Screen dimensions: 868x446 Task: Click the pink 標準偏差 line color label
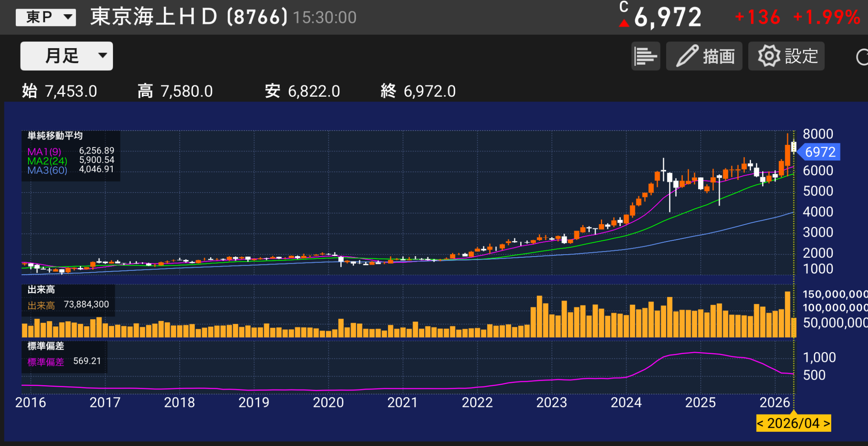pyautogui.click(x=46, y=362)
